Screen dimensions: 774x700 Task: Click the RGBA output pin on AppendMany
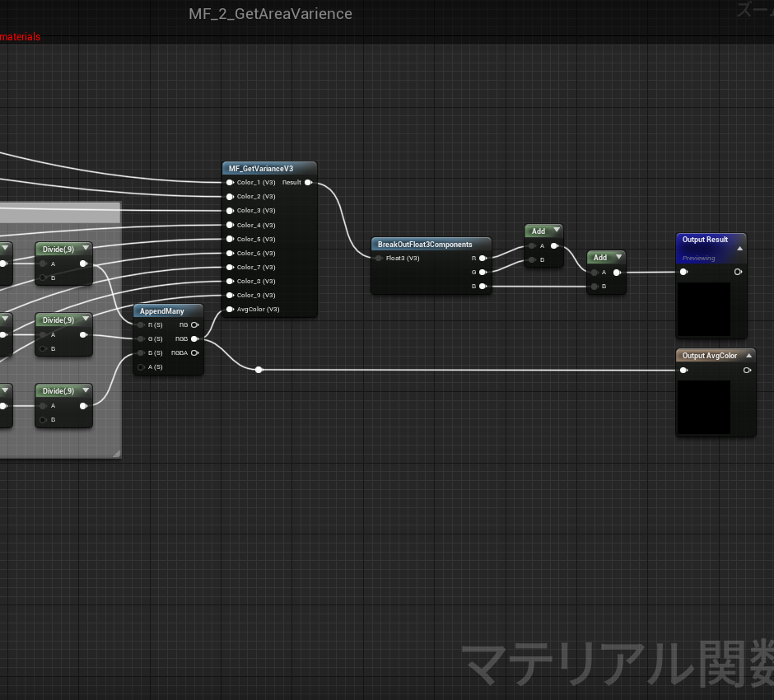point(195,353)
